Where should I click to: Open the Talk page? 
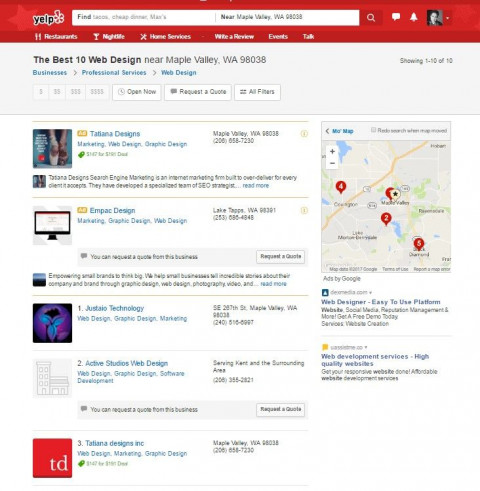click(x=308, y=37)
